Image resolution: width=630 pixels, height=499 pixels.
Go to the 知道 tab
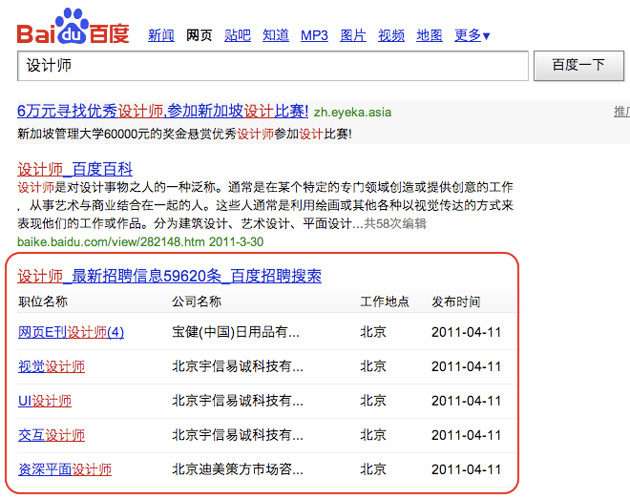(276, 35)
